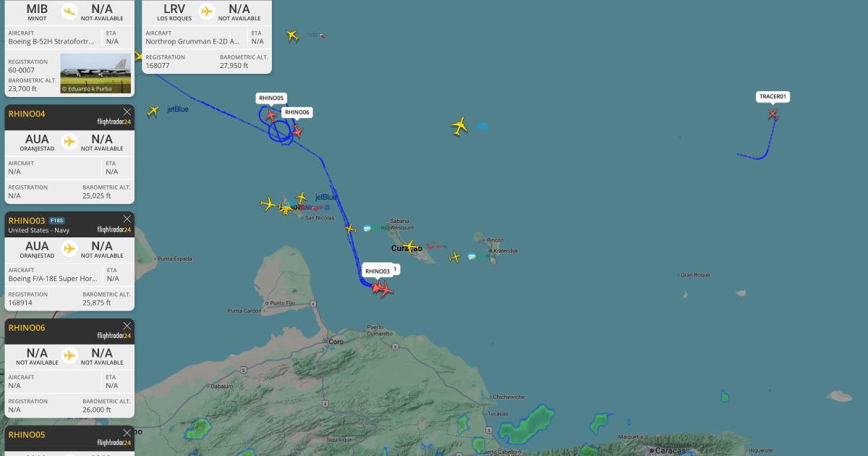Select the TRACER01 red aircraft icon

773,114
